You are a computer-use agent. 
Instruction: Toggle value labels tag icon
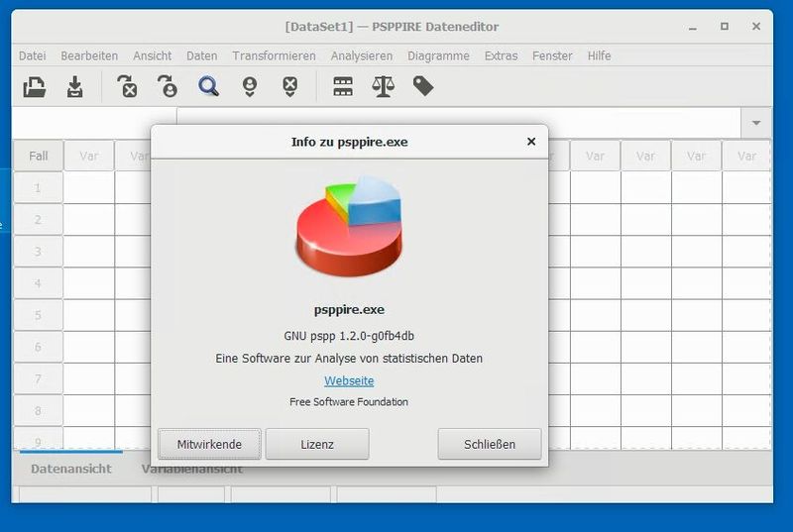coord(423,86)
